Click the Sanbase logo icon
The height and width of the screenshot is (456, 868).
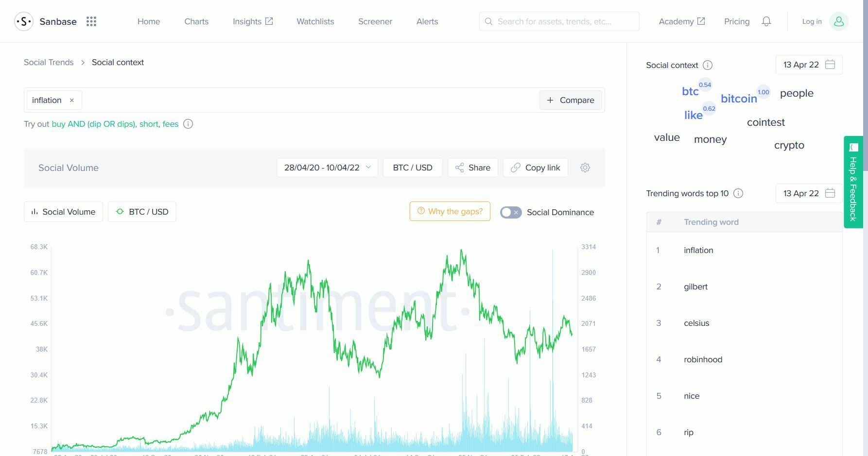(x=24, y=21)
